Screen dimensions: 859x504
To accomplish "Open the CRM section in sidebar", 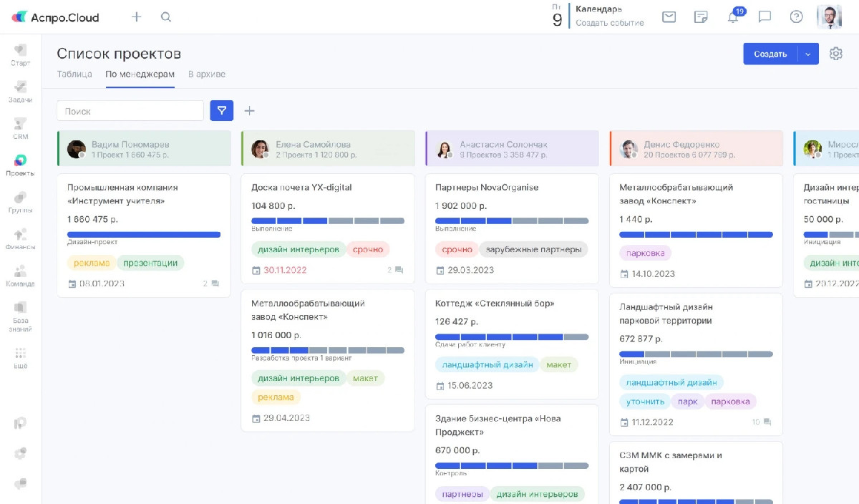I will tap(20, 127).
